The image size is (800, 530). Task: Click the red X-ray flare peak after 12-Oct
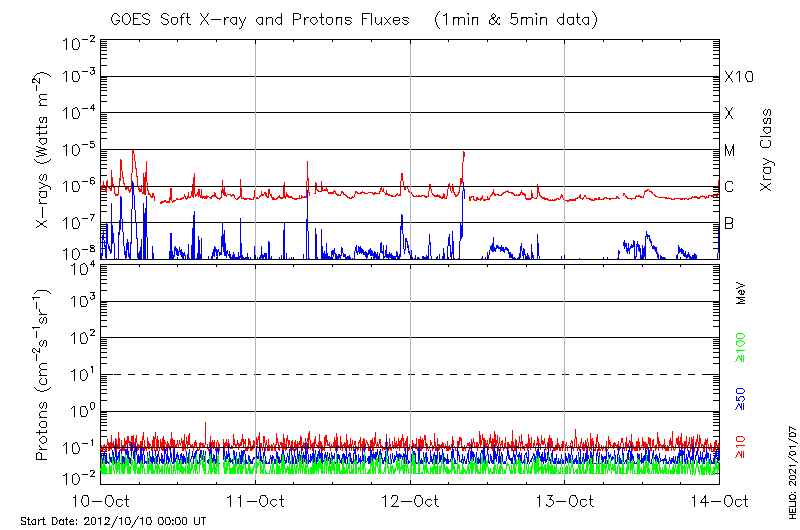click(464, 153)
